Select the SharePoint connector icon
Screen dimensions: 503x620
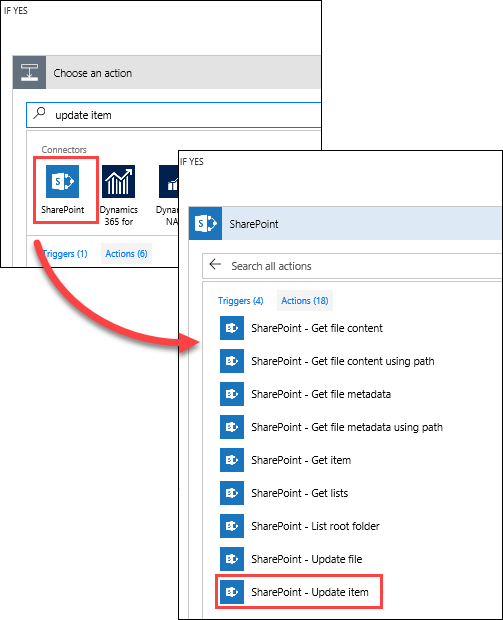point(62,181)
